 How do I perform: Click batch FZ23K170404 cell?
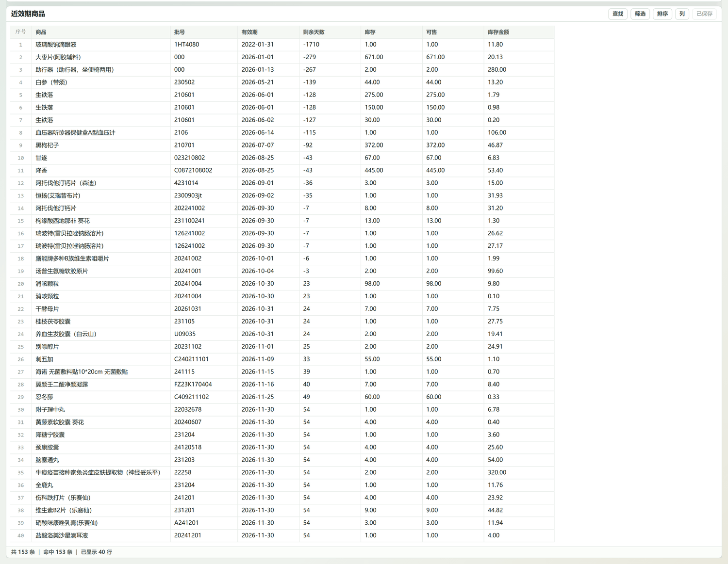tap(204, 385)
